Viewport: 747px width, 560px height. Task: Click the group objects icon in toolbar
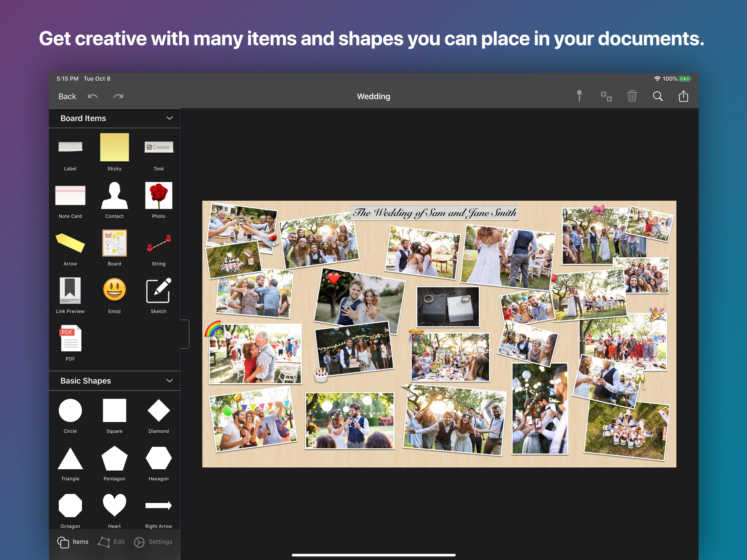pos(606,96)
